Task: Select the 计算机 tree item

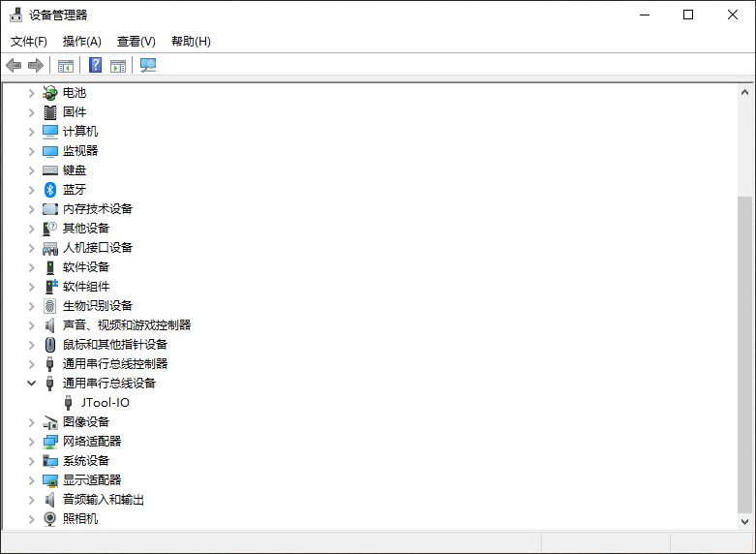Action: [x=80, y=132]
